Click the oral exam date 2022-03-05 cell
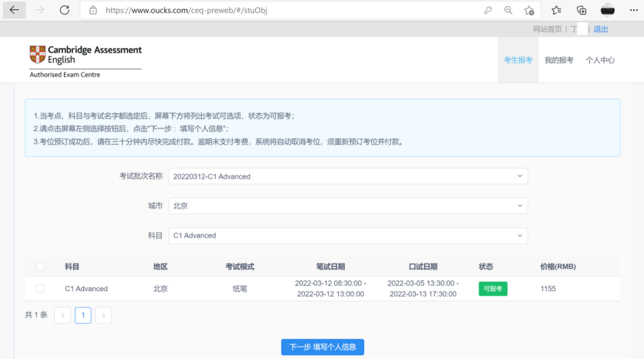Image resolution: width=644 pixels, height=359 pixels. coord(423,289)
